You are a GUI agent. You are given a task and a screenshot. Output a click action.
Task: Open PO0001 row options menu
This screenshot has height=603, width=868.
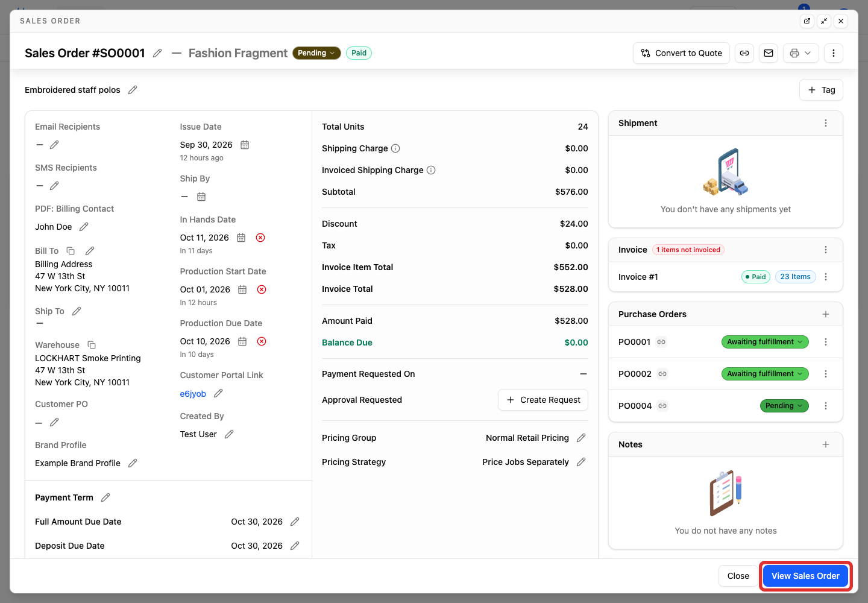pos(826,342)
